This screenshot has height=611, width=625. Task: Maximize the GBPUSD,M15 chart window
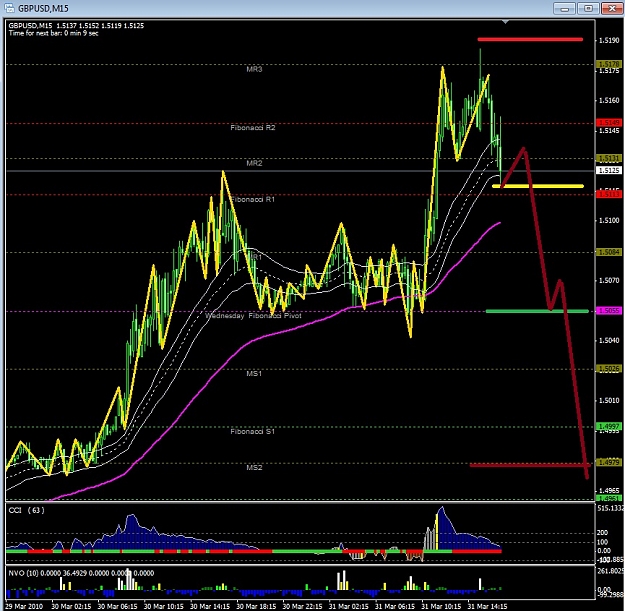pos(588,8)
